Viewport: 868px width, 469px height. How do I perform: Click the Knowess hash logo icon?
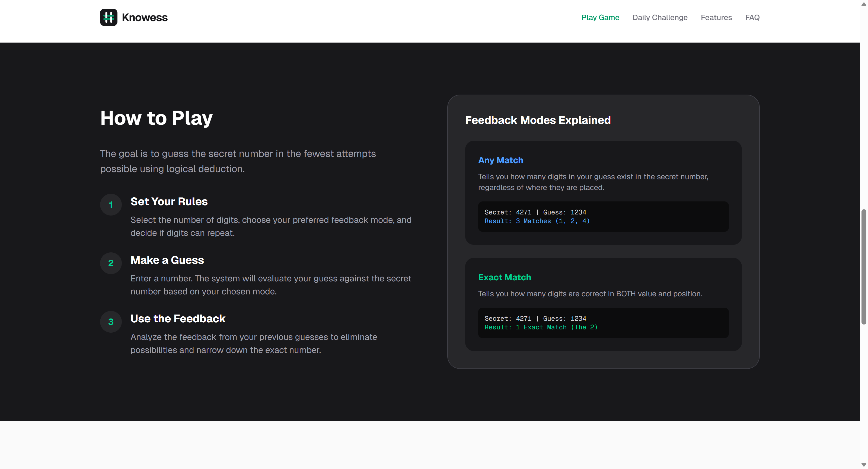click(x=108, y=17)
